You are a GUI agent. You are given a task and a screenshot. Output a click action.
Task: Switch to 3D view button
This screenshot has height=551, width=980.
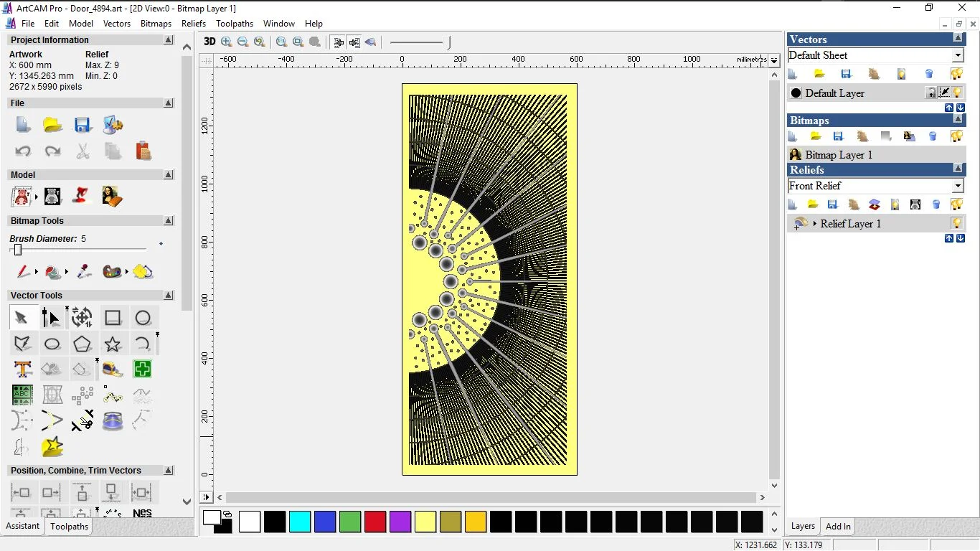pos(209,42)
